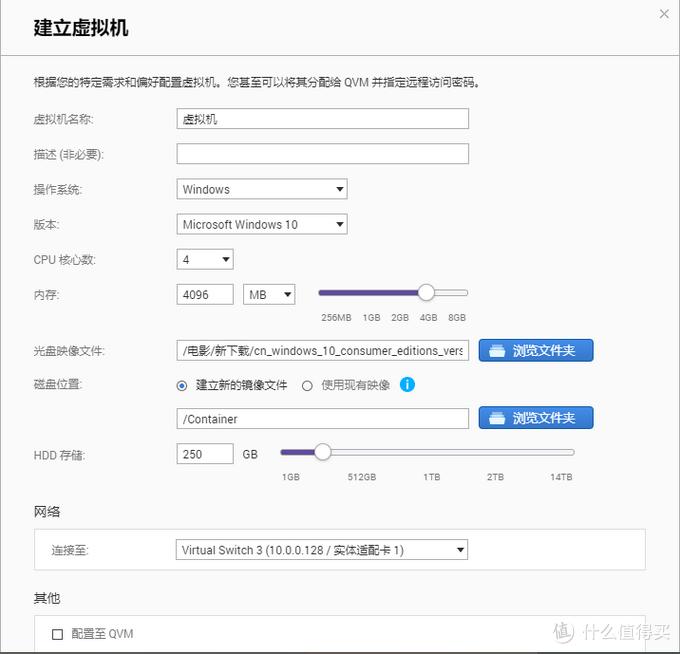Enable the 配置至 QVM checkbox
The image size is (680, 654).
pos(57,634)
